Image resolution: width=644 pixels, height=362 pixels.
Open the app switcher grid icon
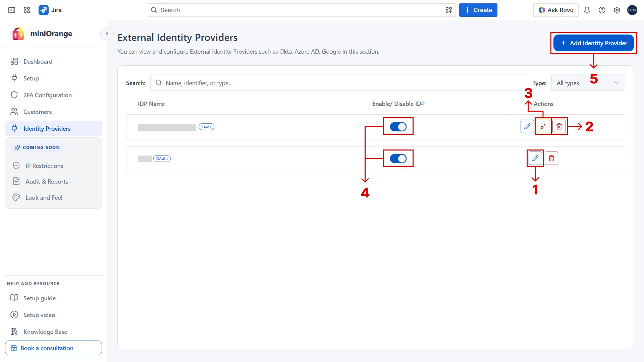click(27, 10)
